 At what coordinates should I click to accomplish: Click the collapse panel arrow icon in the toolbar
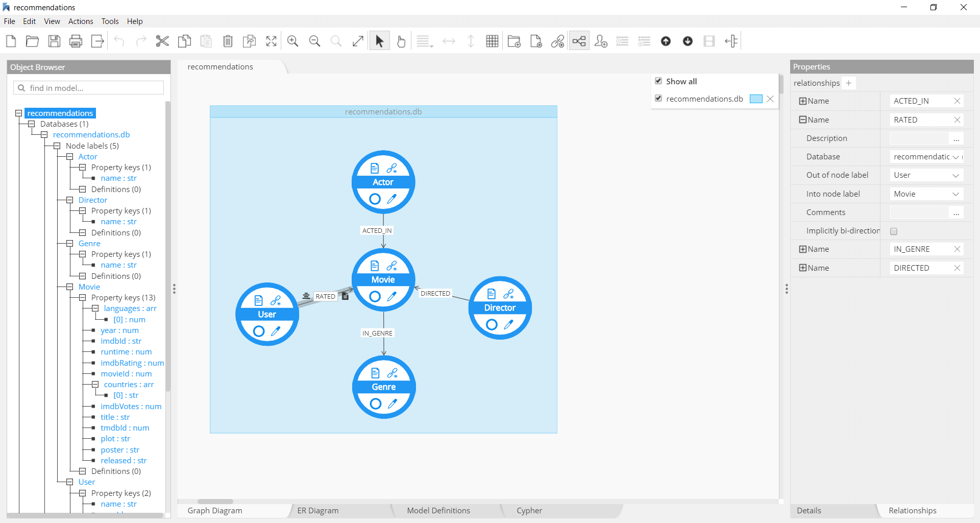(731, 41)
